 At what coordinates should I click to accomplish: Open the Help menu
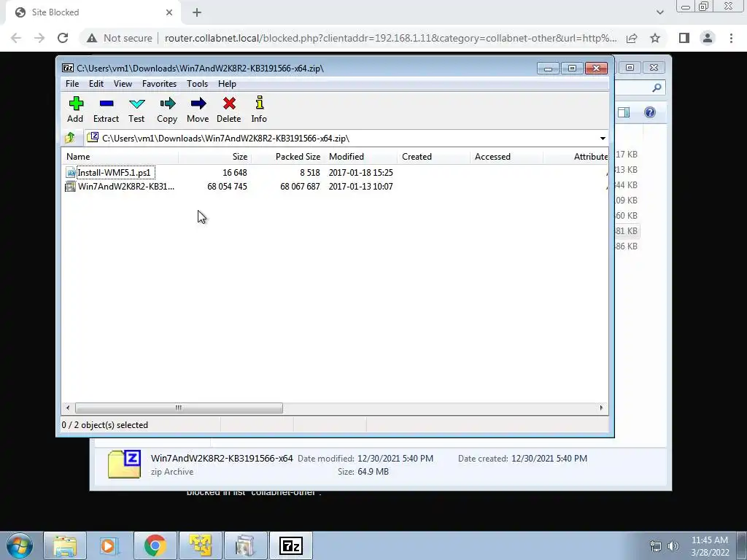228,84
